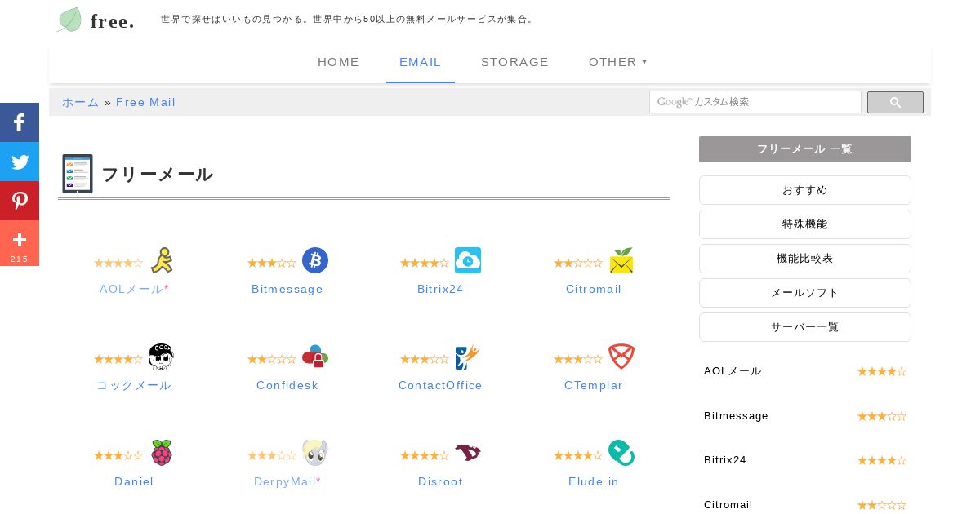Viewport: 980px width, 514px height.
Task: Open the CTemplar link
Action: click(x=594, y=385)
